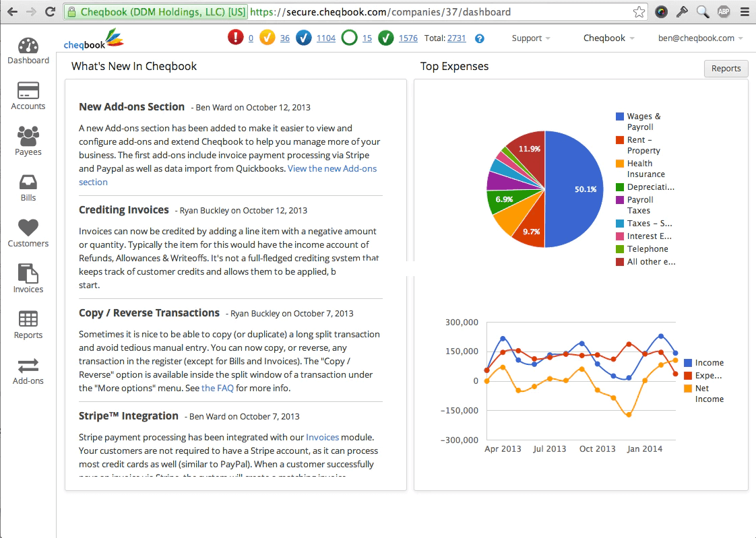
Task: Click the Reports grid icon in sidebar
Action: [28, 319]
